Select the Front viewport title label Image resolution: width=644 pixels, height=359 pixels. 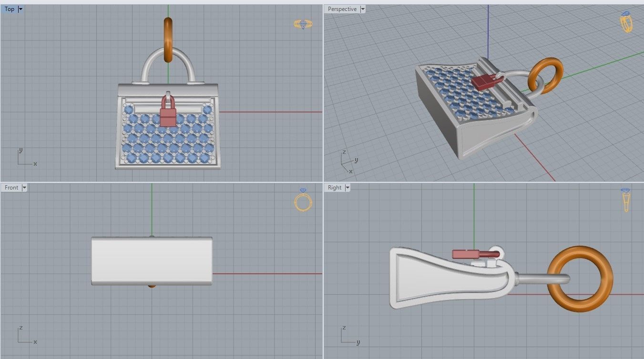pyautogui.click(x=11, y=188)
